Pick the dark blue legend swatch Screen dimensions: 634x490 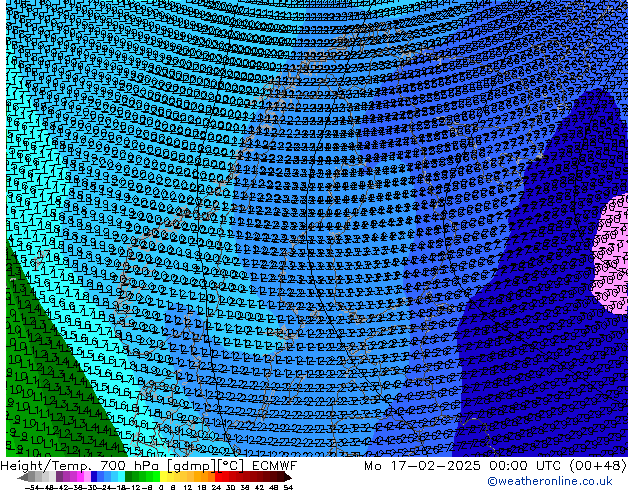tap(94, 477)
